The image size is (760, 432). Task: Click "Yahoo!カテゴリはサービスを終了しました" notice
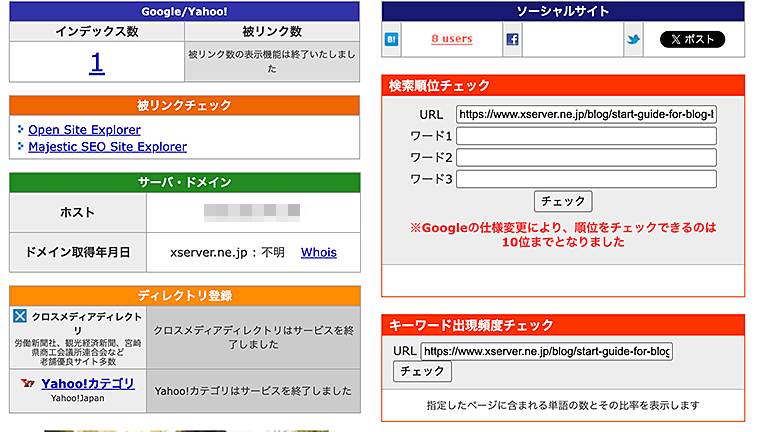point(253,391)
